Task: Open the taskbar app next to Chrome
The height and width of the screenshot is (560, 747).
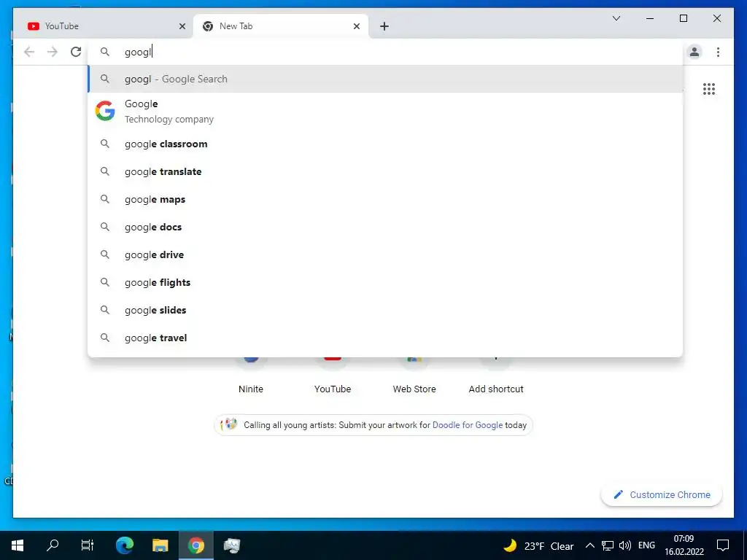Action: tap(231, 545)
